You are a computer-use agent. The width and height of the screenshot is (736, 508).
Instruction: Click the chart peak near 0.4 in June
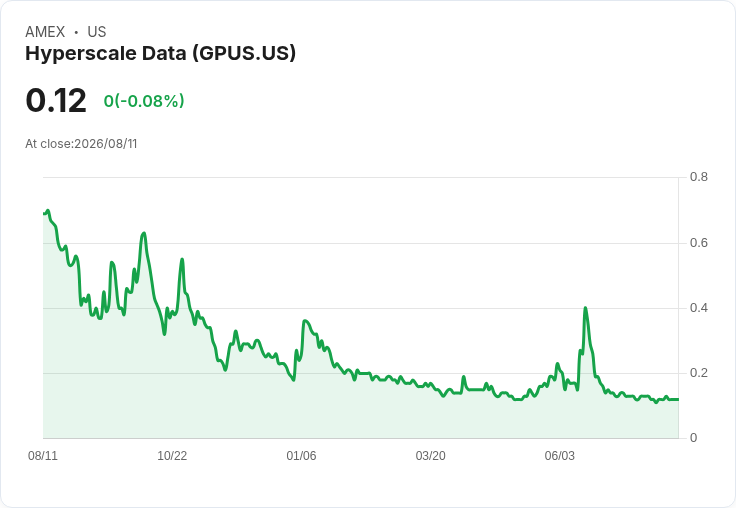tap(585, 308)
